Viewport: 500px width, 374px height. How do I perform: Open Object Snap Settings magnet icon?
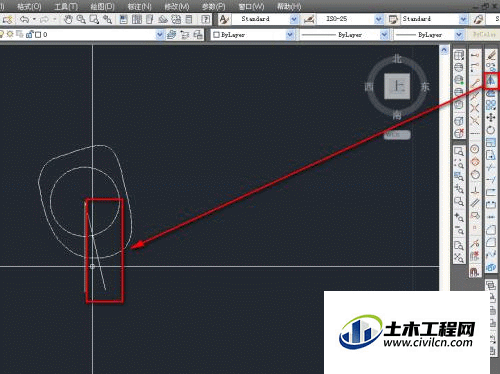[475, 271]
